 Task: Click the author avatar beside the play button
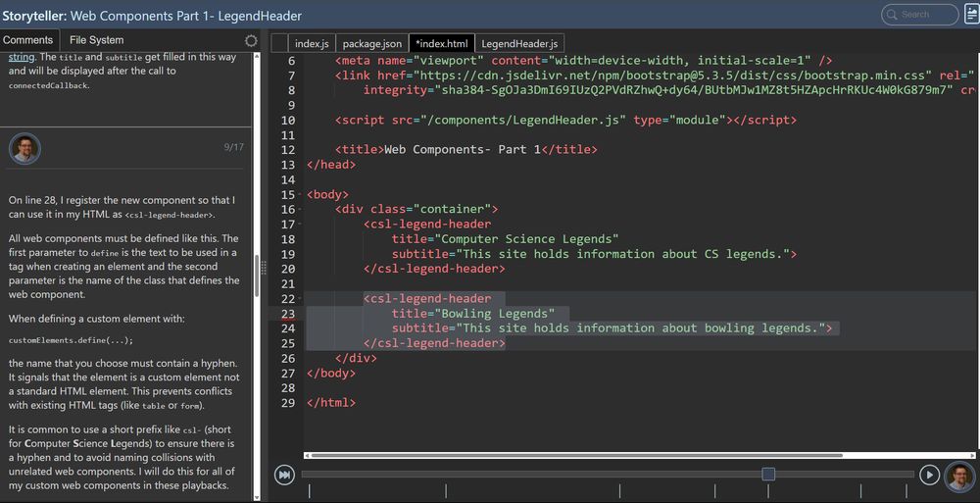pos(959,477)
